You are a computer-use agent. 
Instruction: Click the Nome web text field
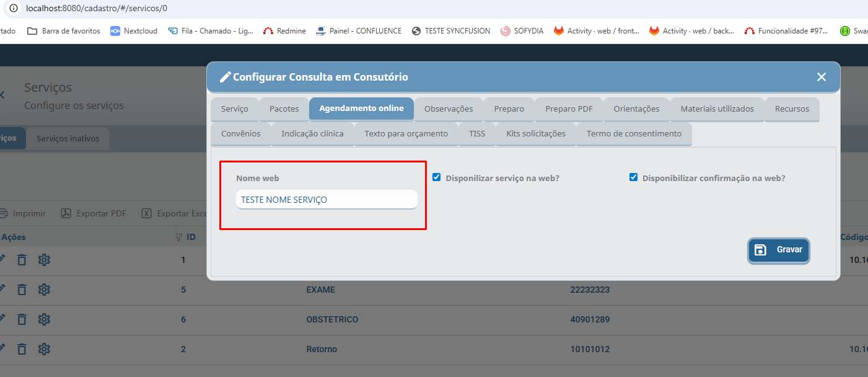tap(327, 200)
